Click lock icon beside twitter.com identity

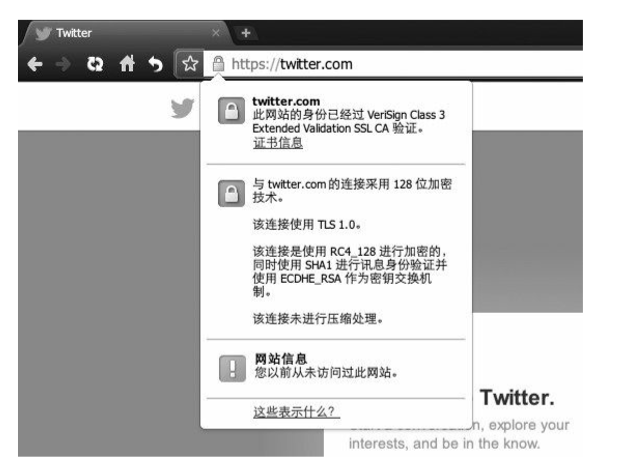coord(232,110)
